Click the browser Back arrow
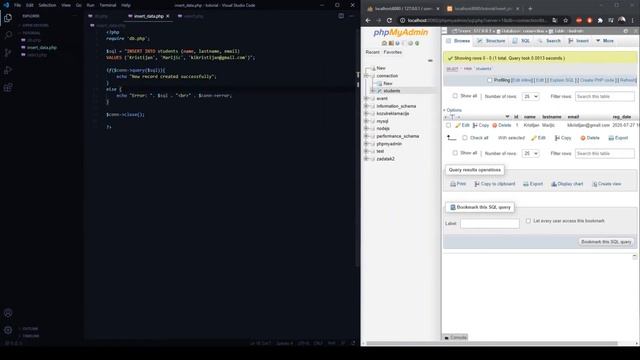Viewport: 640px width, 360px height. tap(368, 20)
